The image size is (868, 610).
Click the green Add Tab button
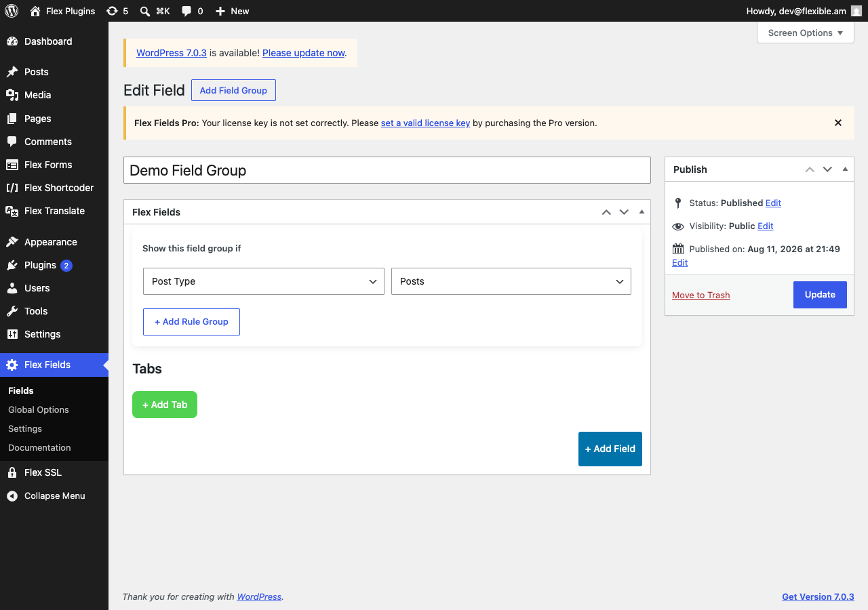point(165,405)
